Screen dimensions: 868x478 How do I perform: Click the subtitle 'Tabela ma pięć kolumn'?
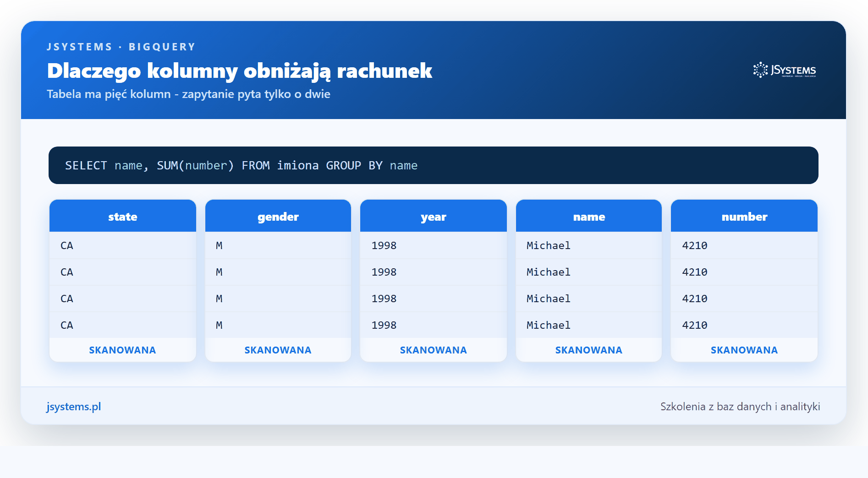(109, 94)
